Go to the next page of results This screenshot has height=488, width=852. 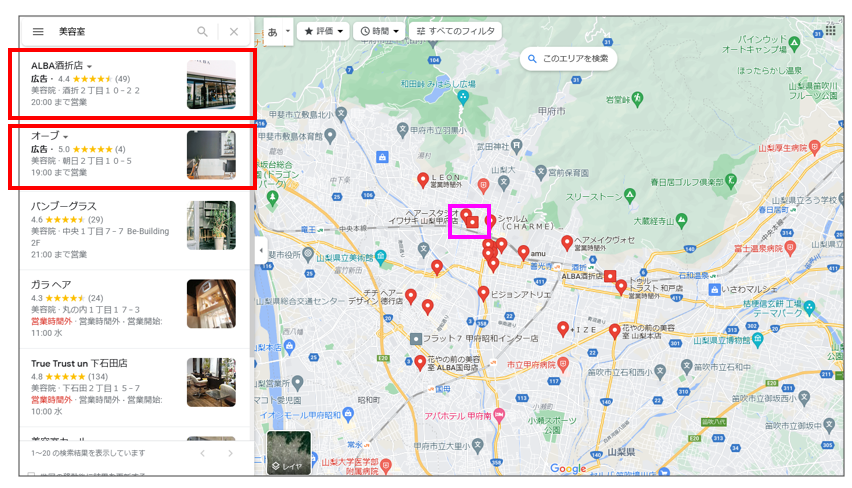point(230,453)
